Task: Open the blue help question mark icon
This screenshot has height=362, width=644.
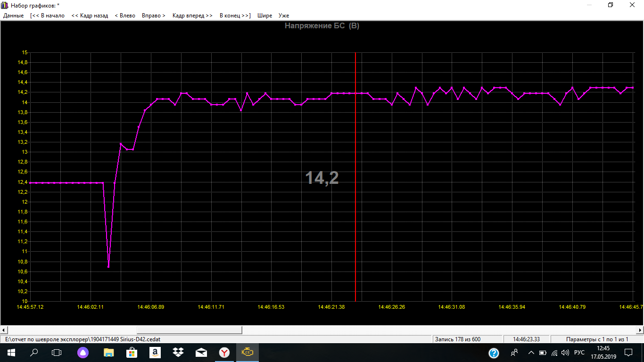Action: [x=494, y=353]
